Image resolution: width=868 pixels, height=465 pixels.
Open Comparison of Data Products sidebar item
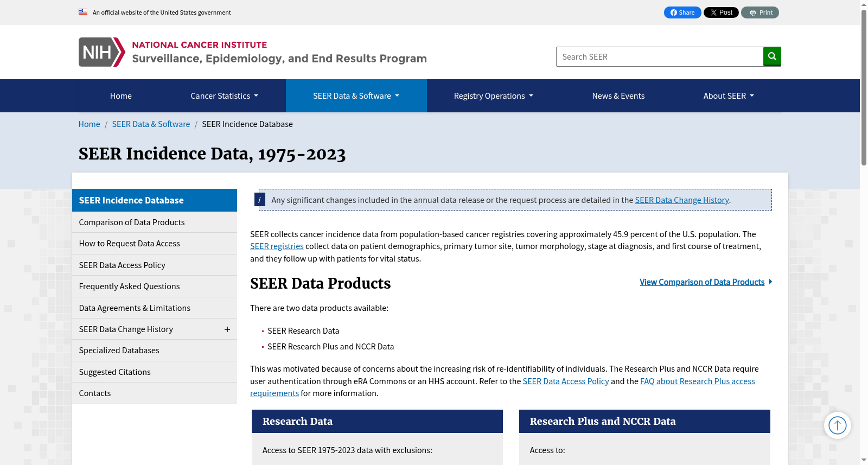(x=155, y=222)
